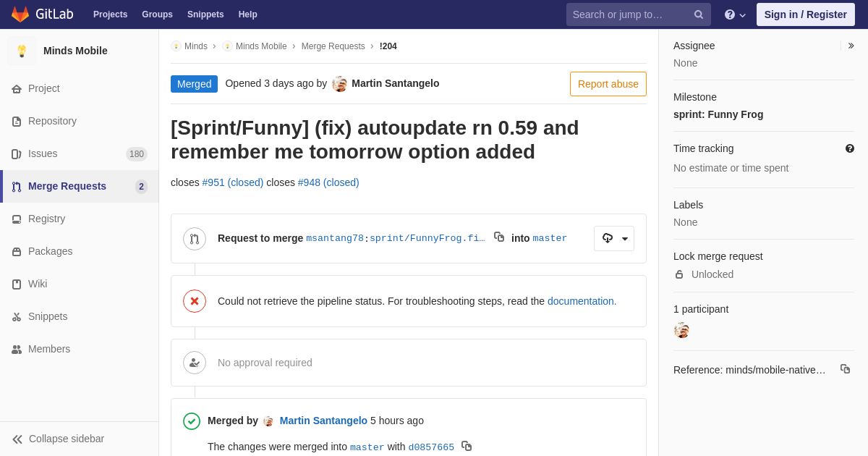The width and height of the screenshot is (868, 456).
Task: Click the Merge Requests sidebar icon
Action: pyautogui.click(x=17, y=187)
